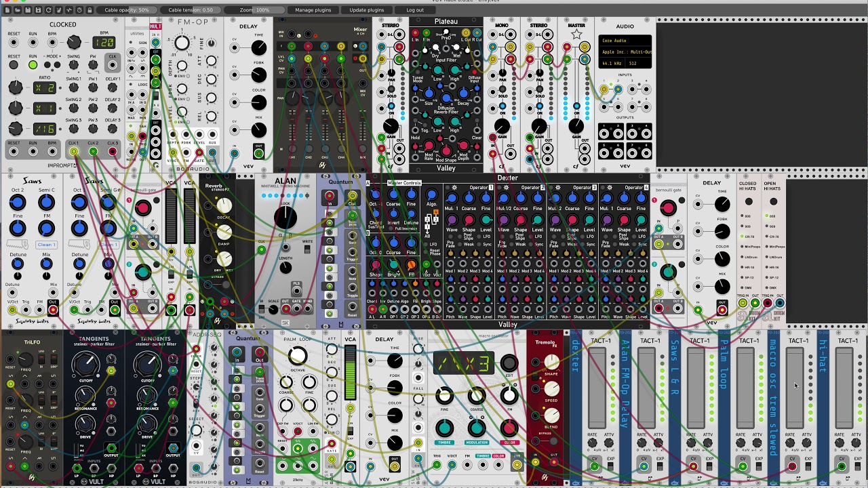Click the OCTAVE knob on Palm Loop
This screenshot has width=868, height=488.
point(297,355)
